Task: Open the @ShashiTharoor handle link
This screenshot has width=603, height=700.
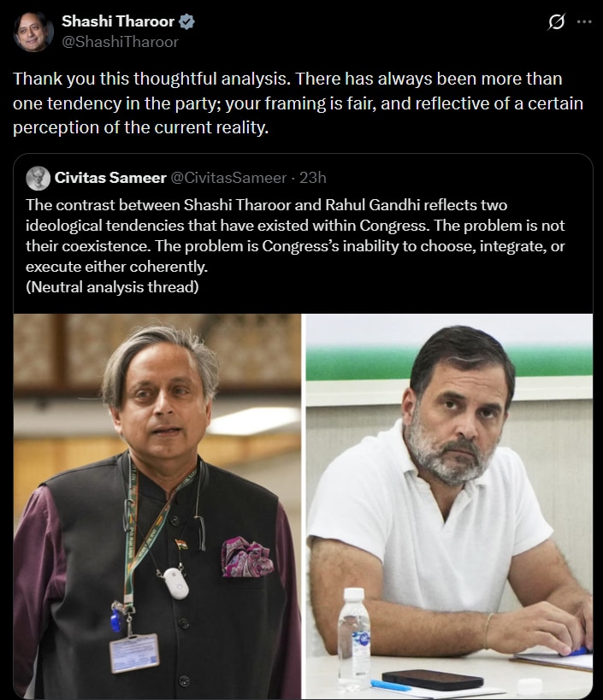Action: point(120,40)
